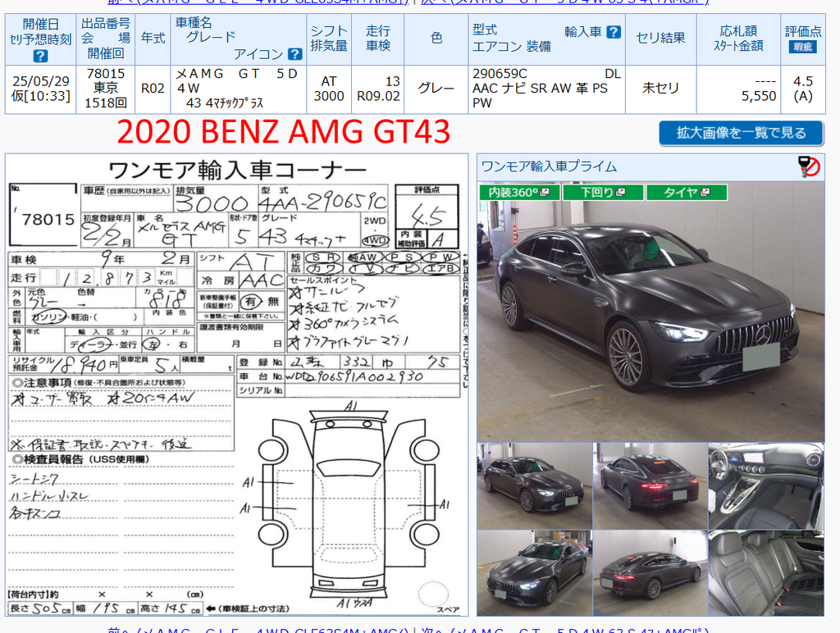Screen dimensions: 840x633
Task: Click lot number 78015 in the table row
Action: (x=106, y=73)
